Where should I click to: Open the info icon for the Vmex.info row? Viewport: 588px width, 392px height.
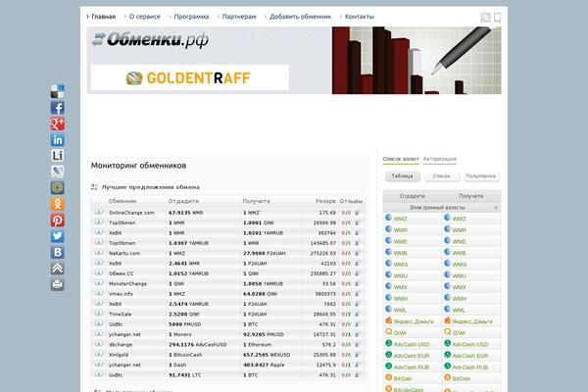(x=99, y=293)
